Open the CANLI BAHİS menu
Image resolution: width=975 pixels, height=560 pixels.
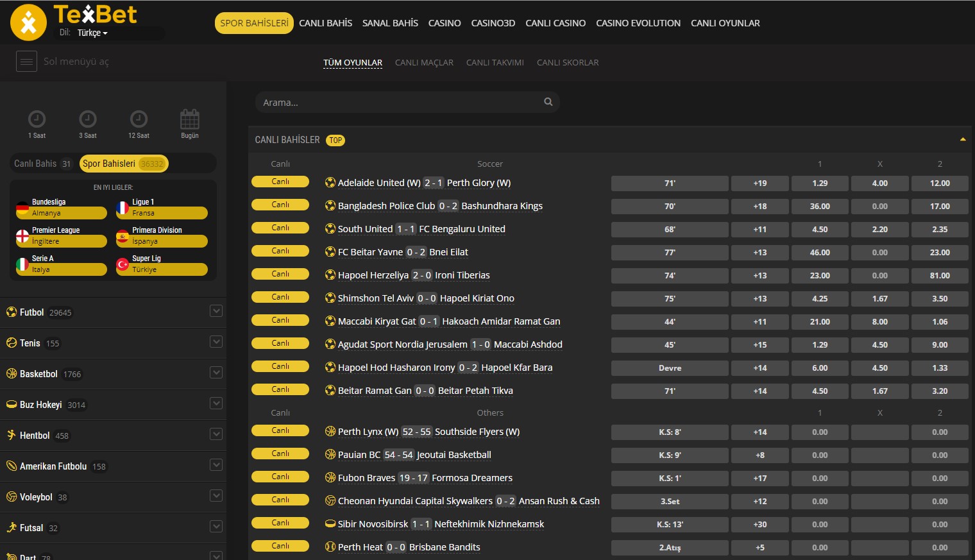[325, 23]
